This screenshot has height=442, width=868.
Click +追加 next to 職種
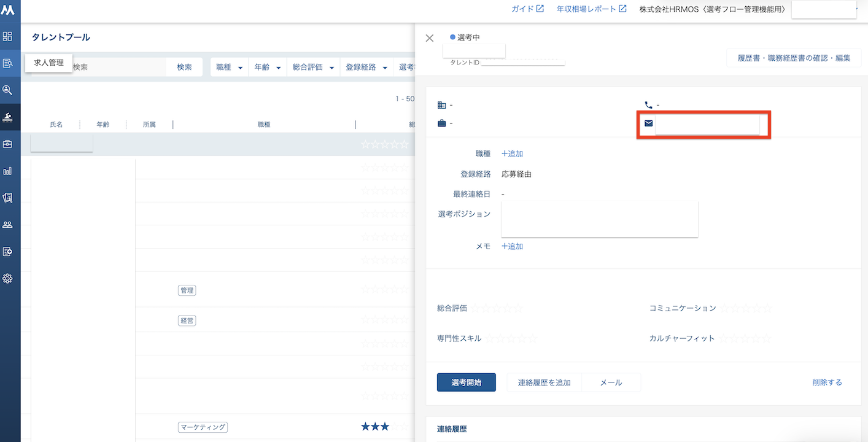(x=512, y=153)
